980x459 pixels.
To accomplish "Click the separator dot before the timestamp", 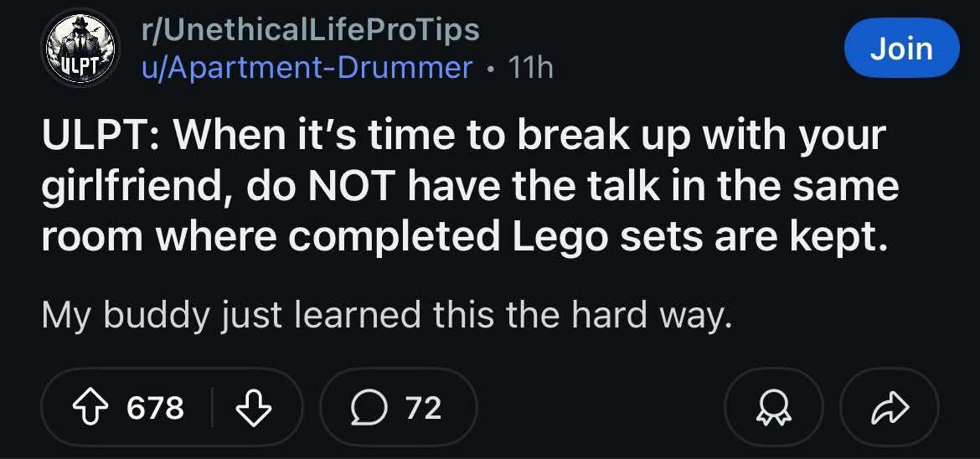I will coord(491,68).
